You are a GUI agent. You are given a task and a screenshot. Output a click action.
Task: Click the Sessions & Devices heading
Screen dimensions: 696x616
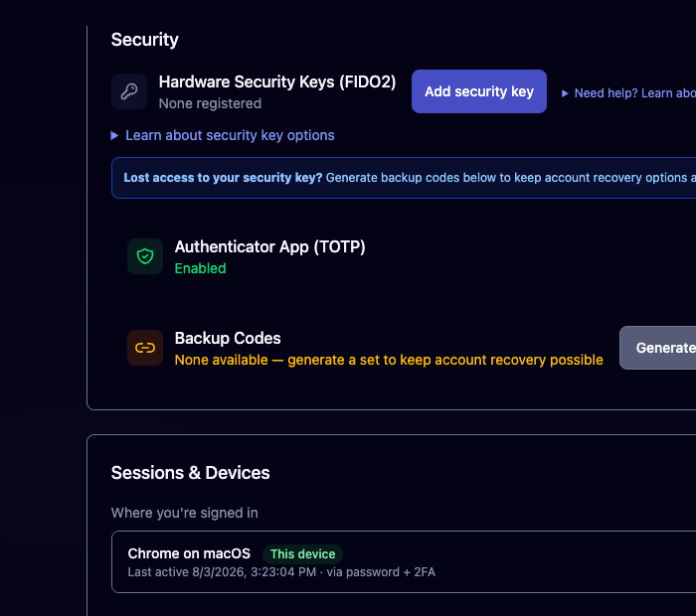(191, 473)
